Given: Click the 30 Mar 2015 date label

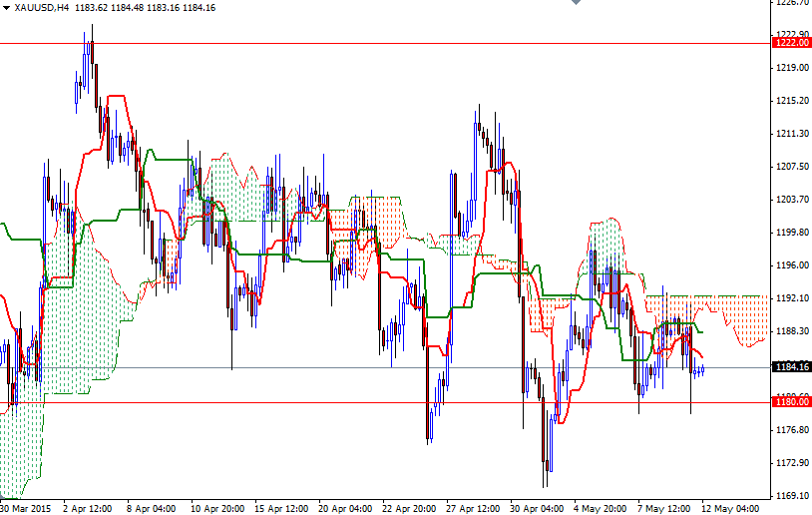Looking at the screenshot, I should (27, 507).
